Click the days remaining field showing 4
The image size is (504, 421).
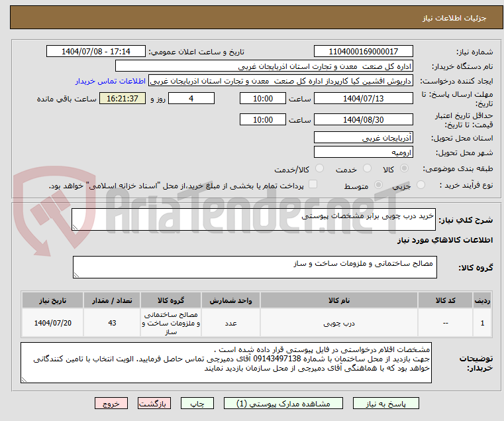(191, 99)
